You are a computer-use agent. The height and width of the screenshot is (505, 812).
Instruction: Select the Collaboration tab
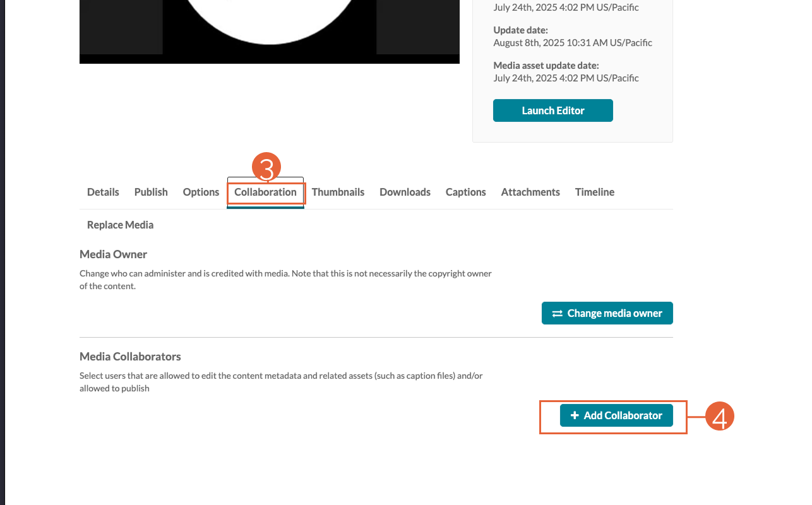tap(265, 192)
